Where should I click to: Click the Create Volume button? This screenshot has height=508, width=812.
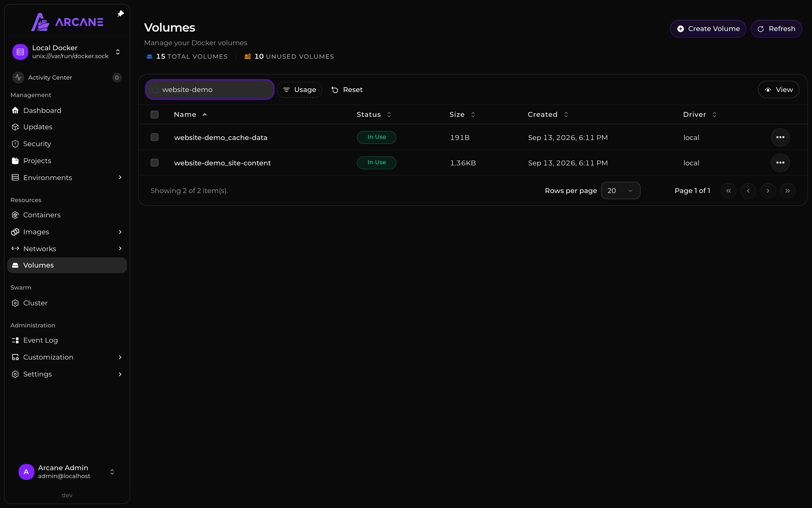point(708,29)
